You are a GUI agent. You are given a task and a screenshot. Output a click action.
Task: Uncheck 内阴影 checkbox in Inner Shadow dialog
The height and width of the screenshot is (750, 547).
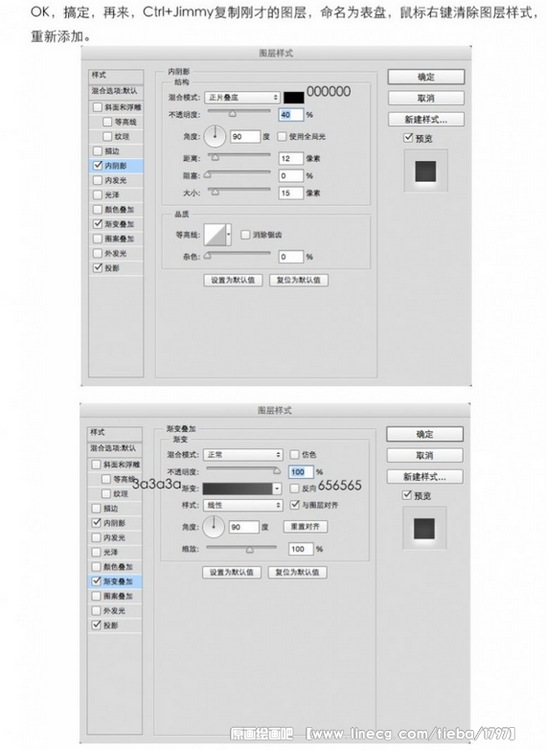(98, 165)
